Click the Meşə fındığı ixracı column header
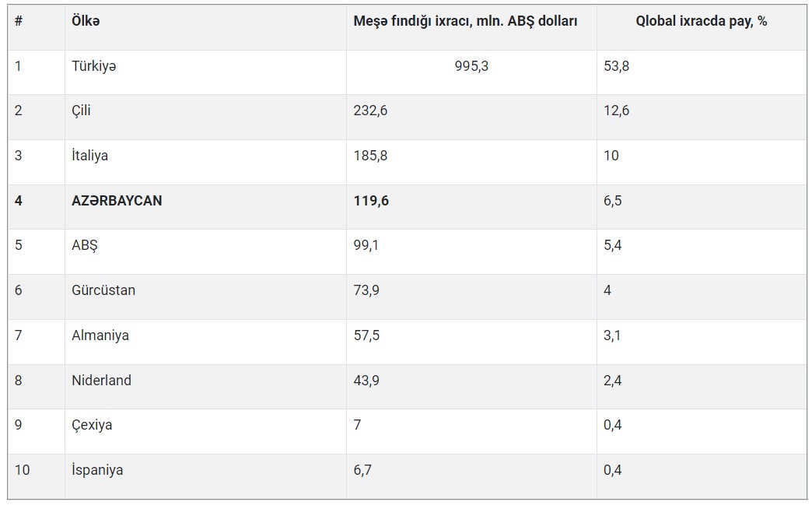Image resolution: width=812 pixels, height=509 pixels. coord(465,22)
